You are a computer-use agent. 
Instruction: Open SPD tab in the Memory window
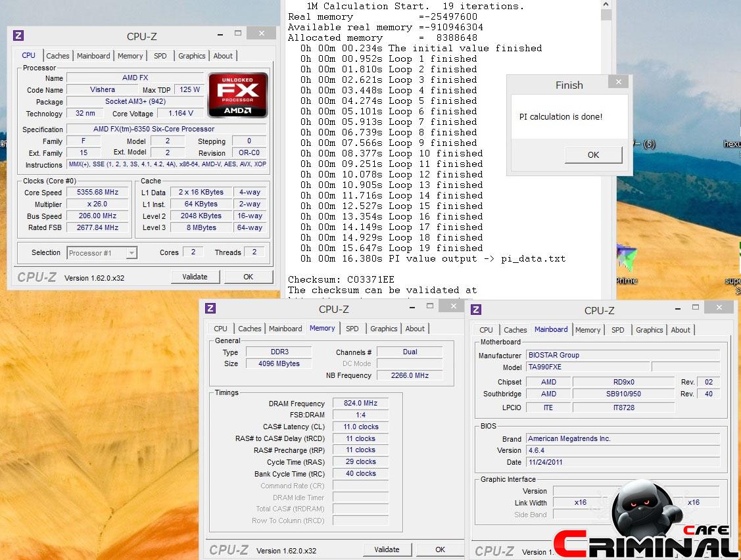point(352,329)
